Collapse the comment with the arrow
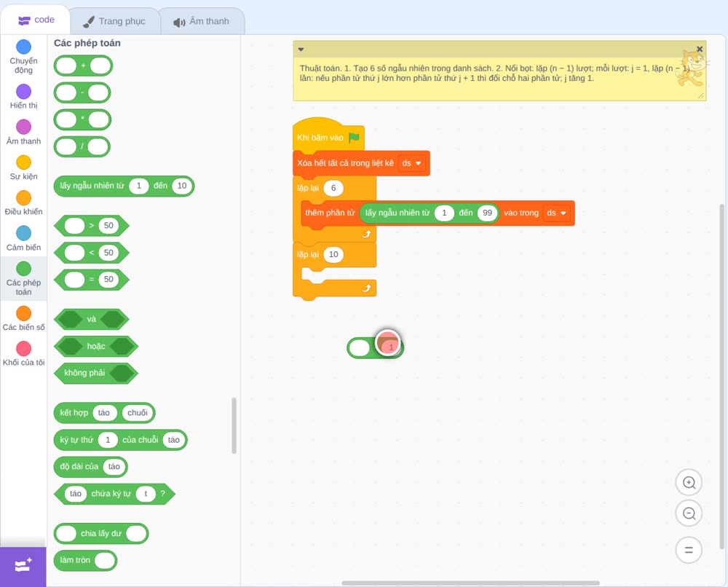 [x=301, y=50]
